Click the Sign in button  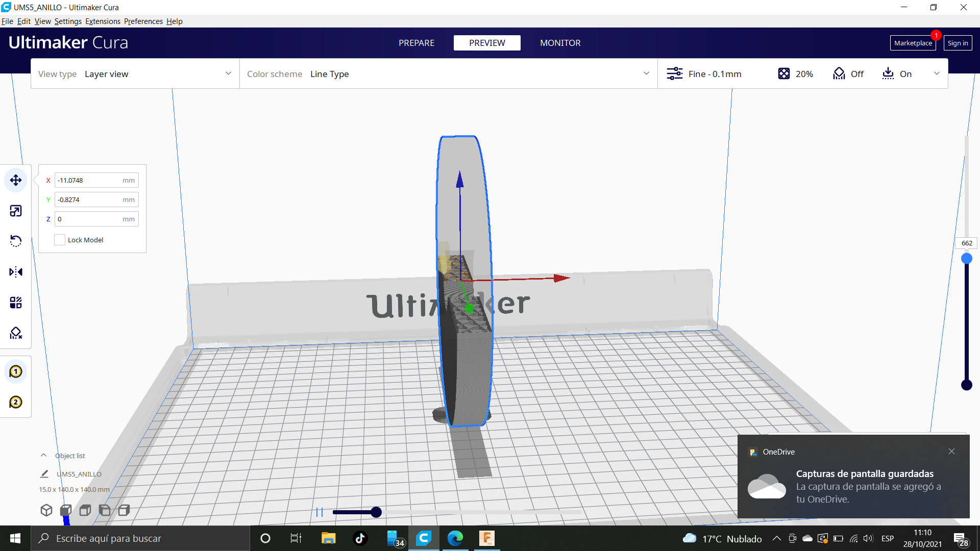click(x=958, y=43)
